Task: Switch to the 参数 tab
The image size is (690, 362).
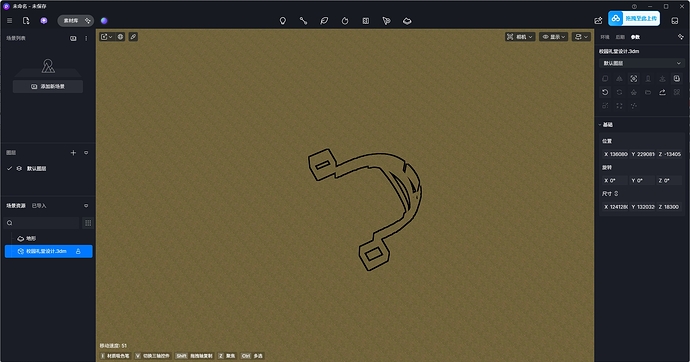Action: [x=635, y=37]
